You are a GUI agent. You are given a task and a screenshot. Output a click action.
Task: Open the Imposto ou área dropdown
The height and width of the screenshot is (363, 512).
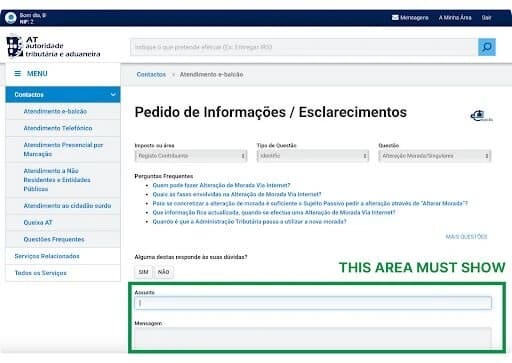[x=191, y=156]
